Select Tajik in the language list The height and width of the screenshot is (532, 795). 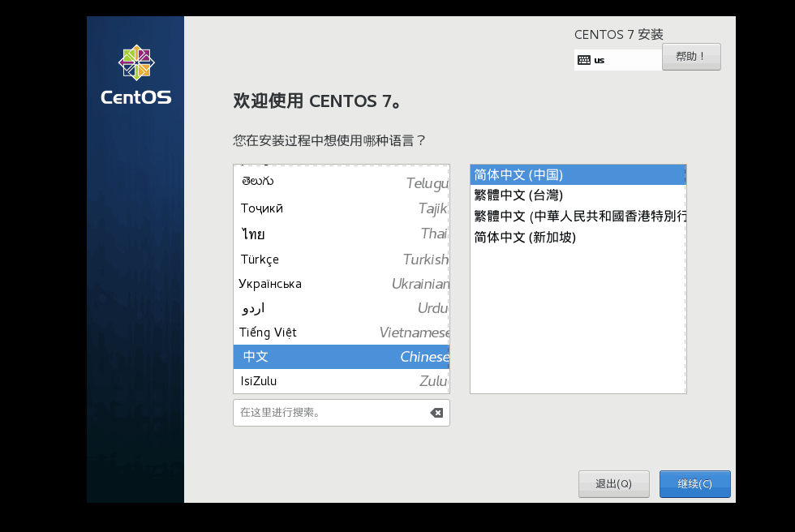[x=342, y=208]
